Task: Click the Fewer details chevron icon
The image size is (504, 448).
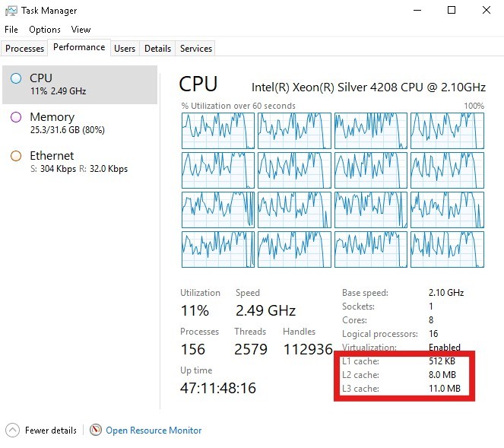Action: pyautogui.click(x=12, y=430)
